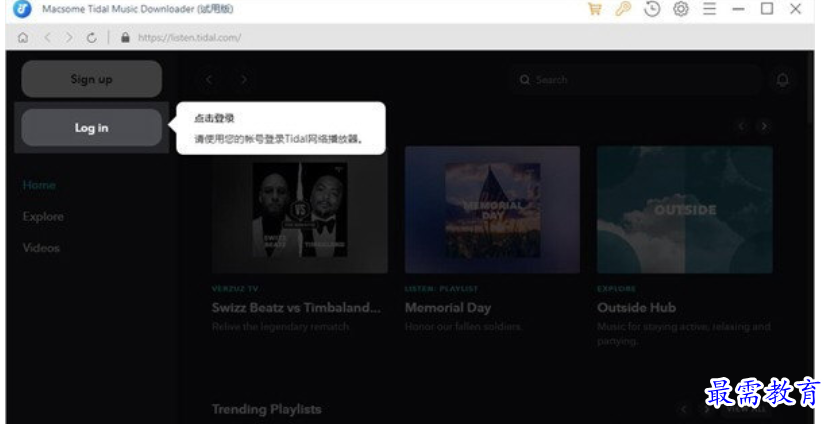
Task: Click the key registration icon
Action: tap(623, 9)
